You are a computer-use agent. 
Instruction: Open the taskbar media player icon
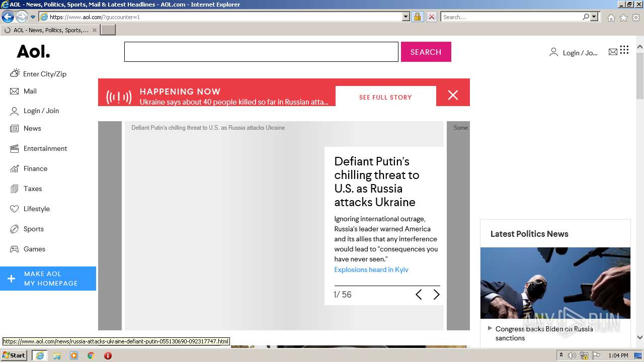click(74, 355)
